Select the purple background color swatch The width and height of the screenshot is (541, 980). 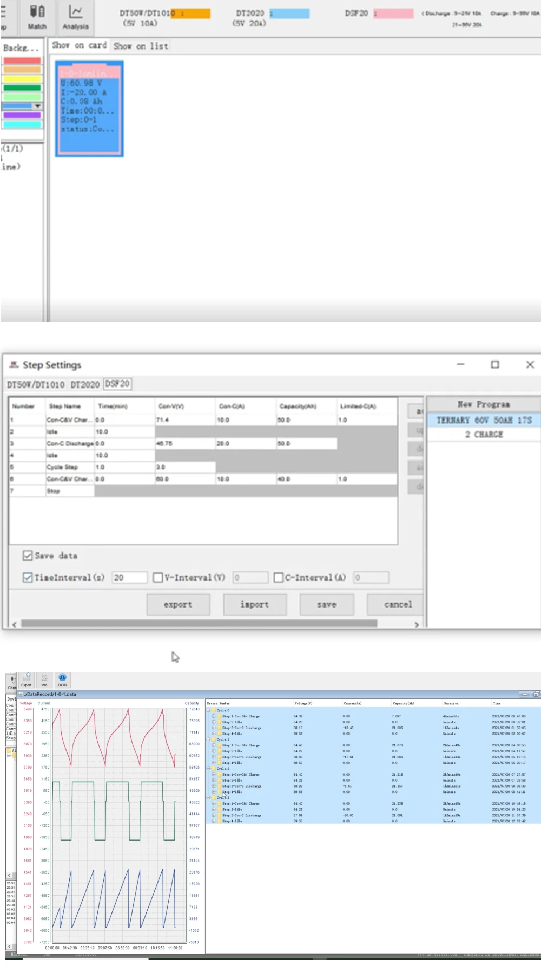22,115
